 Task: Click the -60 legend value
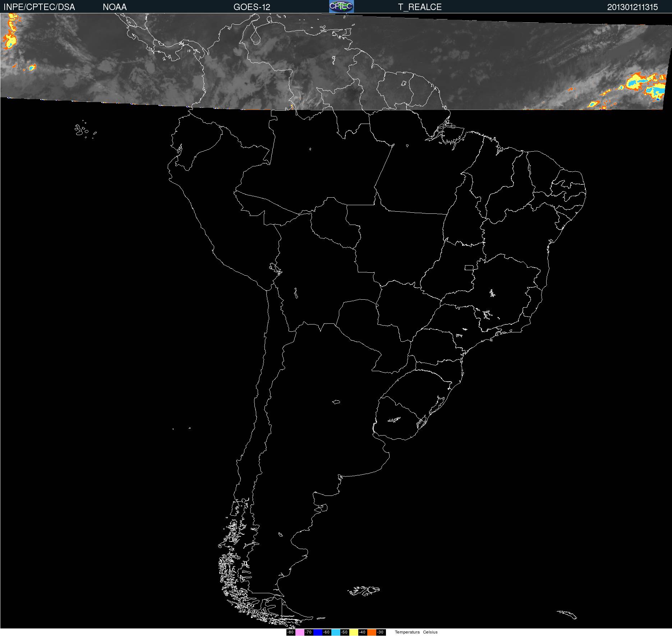click(326, 632)
